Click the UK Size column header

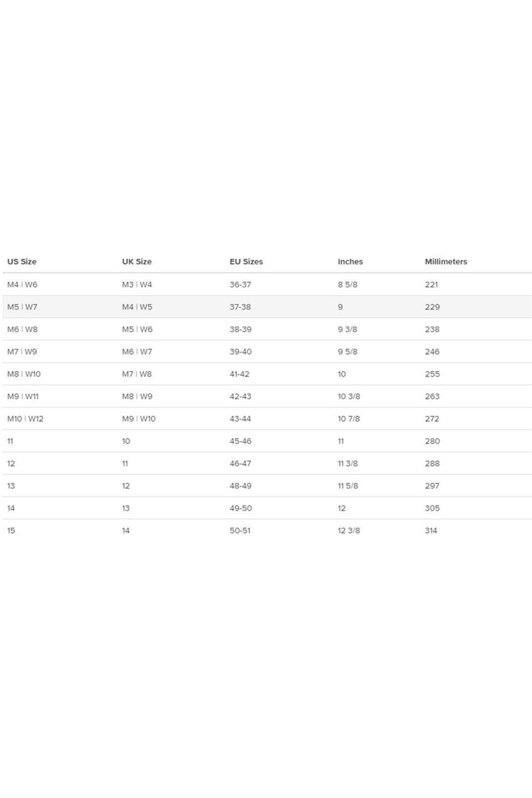coord(137,262)
